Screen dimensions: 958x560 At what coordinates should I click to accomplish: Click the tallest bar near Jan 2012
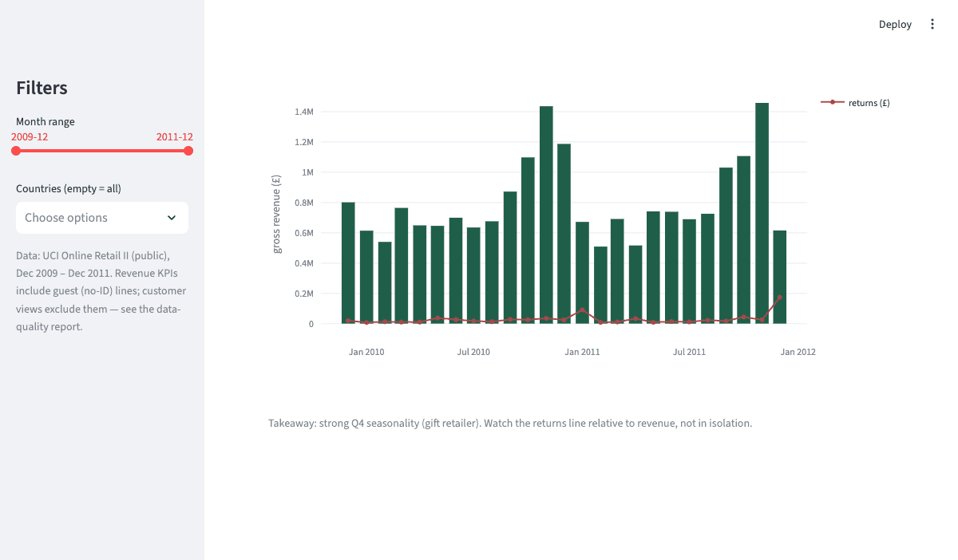pos(762,213)
